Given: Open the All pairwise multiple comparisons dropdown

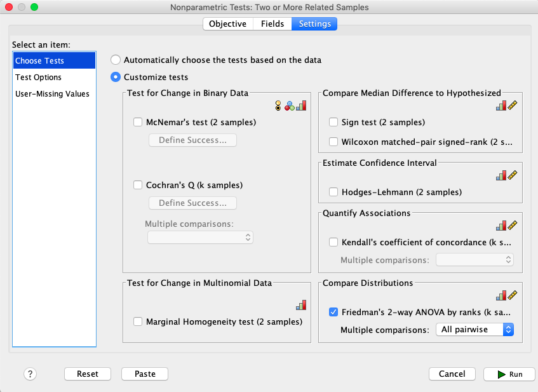Looking at the screenshot, I should pyautogui.click(x=475, y=330).
